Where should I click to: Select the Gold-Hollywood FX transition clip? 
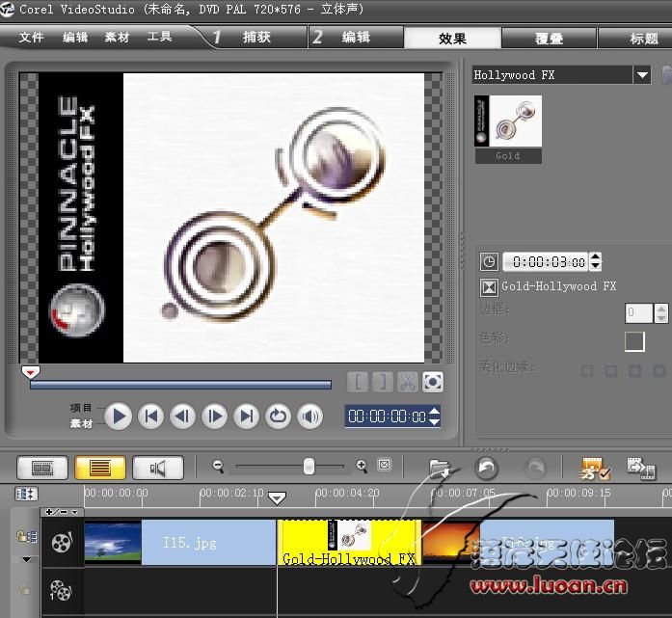tap(349, 542)
